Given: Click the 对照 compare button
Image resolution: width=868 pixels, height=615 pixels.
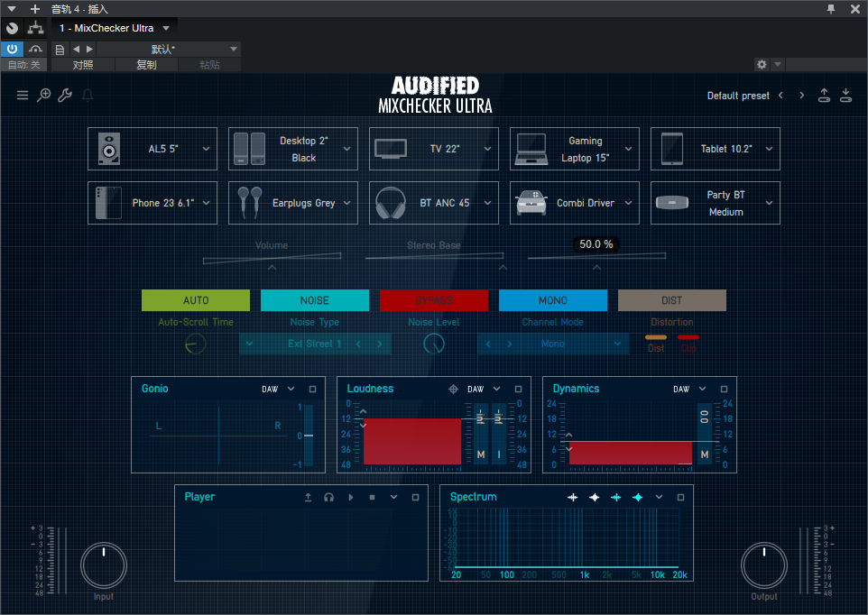Looking at the screenshot, I should click(x=83, y=65).
